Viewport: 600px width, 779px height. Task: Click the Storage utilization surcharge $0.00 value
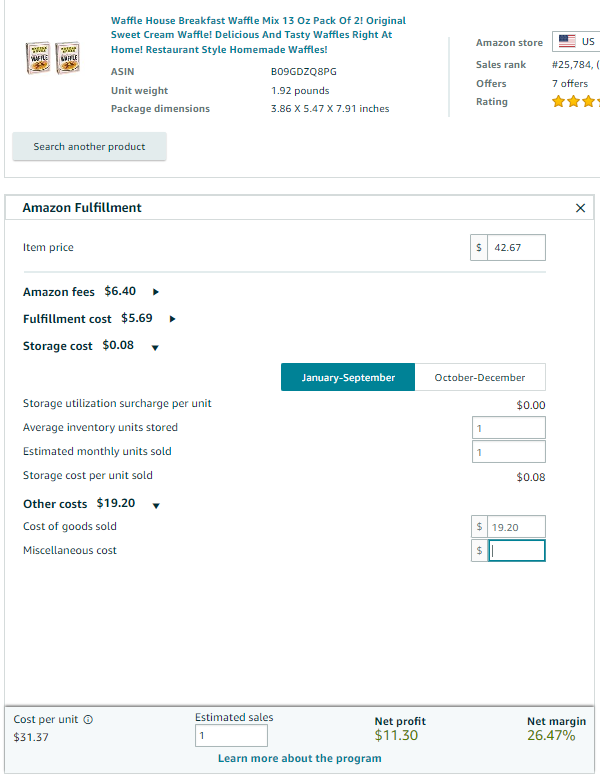pyautogui.click(x=530, y=405)
